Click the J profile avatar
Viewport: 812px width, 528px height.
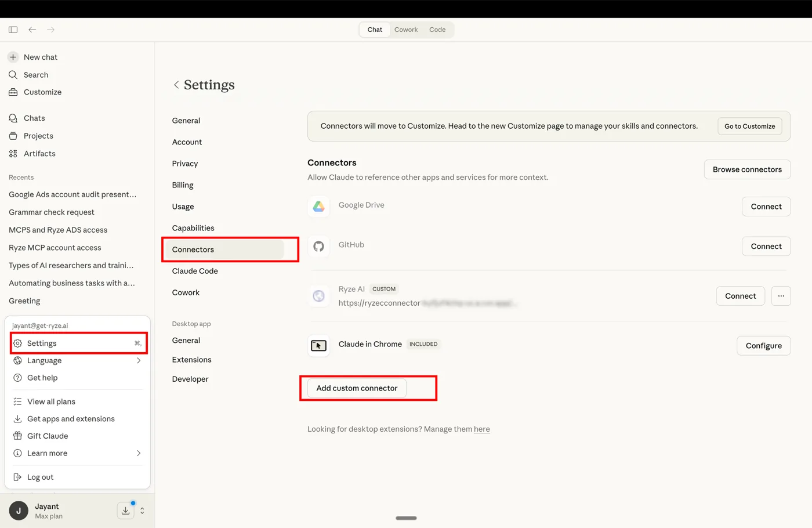(x=19, y=511)
